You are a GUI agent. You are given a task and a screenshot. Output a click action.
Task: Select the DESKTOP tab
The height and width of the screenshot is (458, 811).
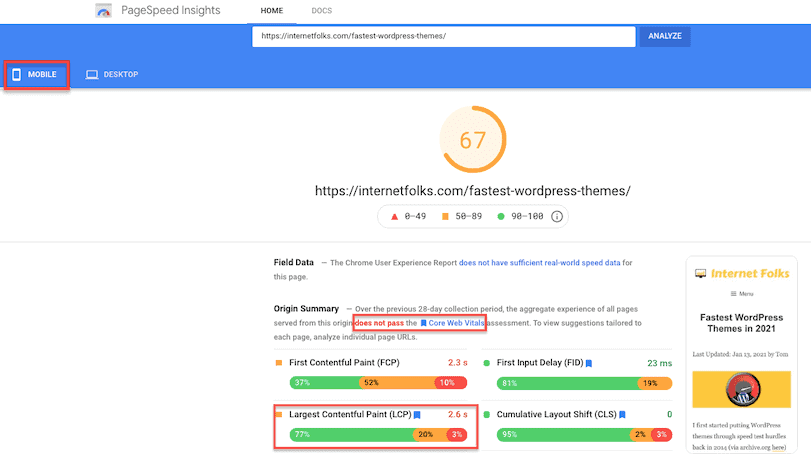pyautogui.click(x=112, y=74)
